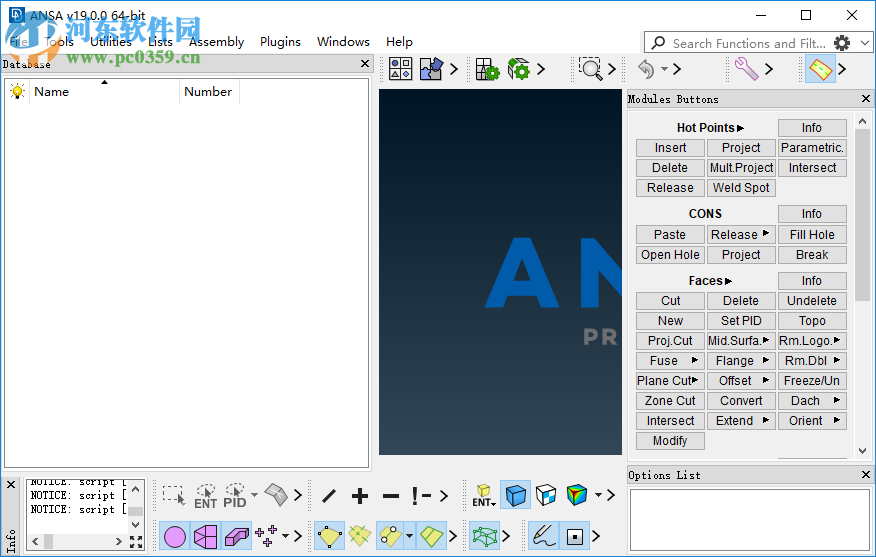Click the yellow surface with green crosses icon

pyautogui.click(x=360, y=536)
